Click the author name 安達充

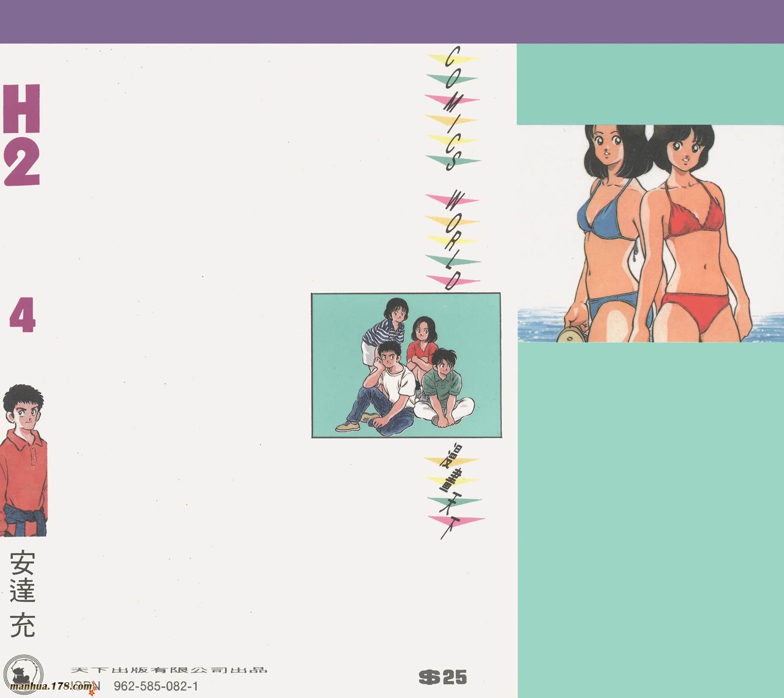coord(23,594)
